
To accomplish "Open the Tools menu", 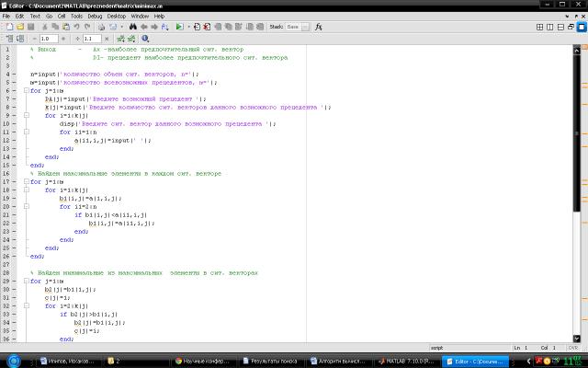I will [76, 16].
